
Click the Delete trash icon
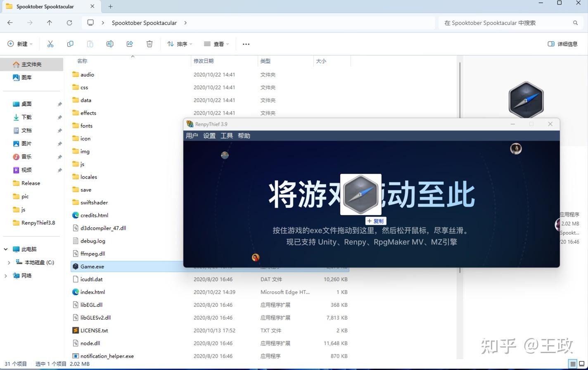pos(149,44)
